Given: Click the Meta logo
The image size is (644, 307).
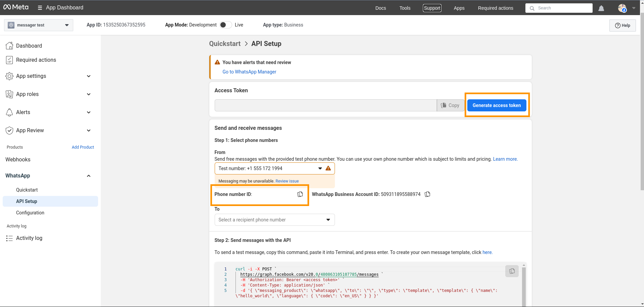Looking at the screenshot, I should pos(16,7).
